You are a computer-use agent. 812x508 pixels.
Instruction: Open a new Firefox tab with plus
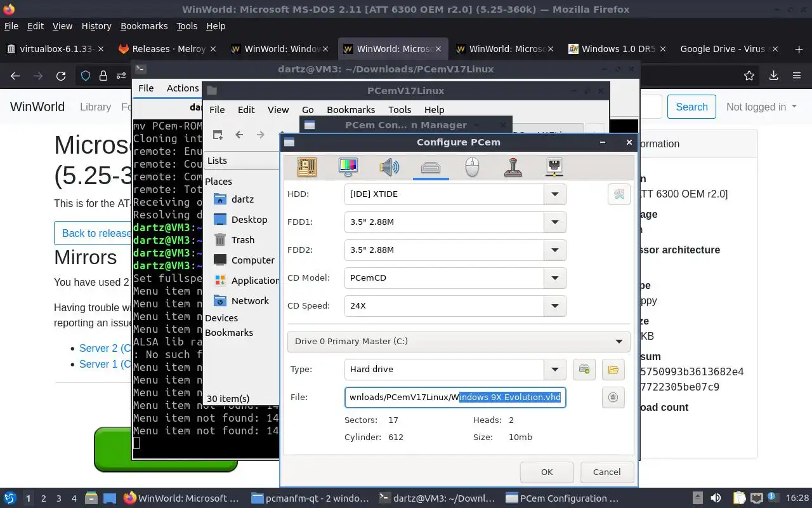click(799, 49)
